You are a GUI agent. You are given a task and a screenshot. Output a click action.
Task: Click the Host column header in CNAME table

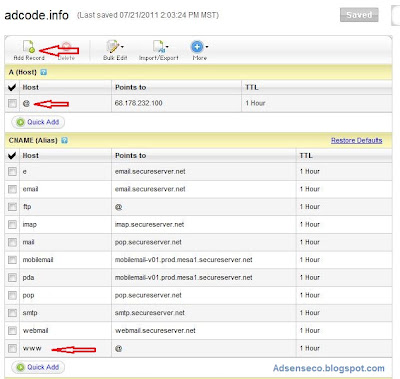tap(30, 156)
